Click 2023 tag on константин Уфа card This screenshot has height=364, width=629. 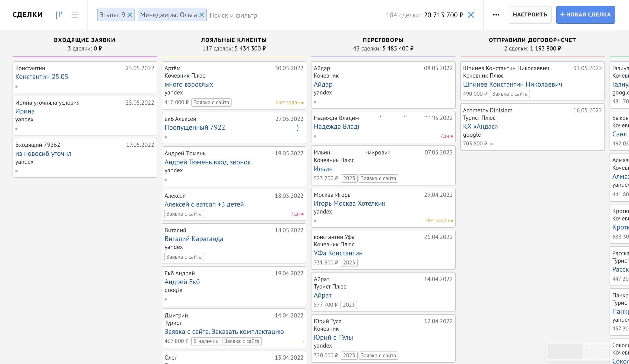click(x=349, y=263)
